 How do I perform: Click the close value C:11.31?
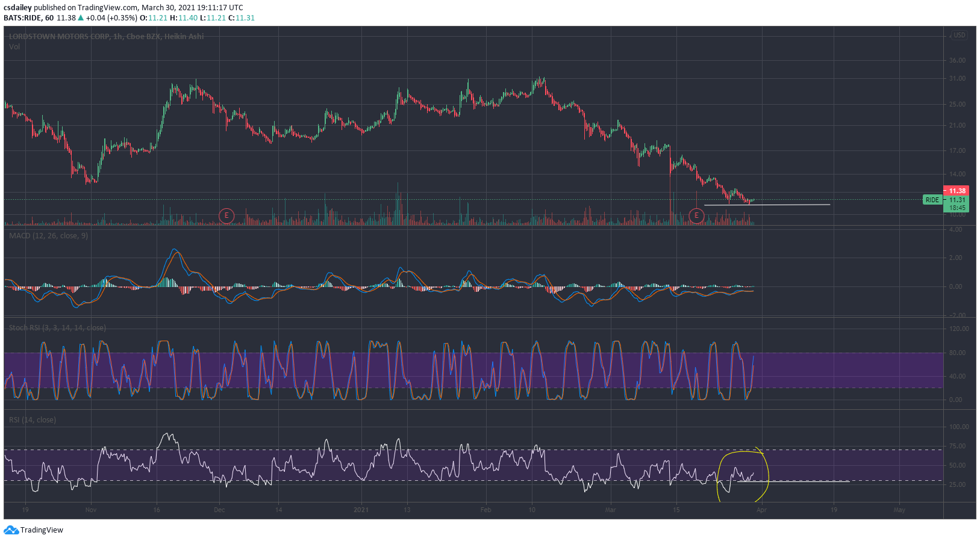pyautogui.click(x=242, y=18)
